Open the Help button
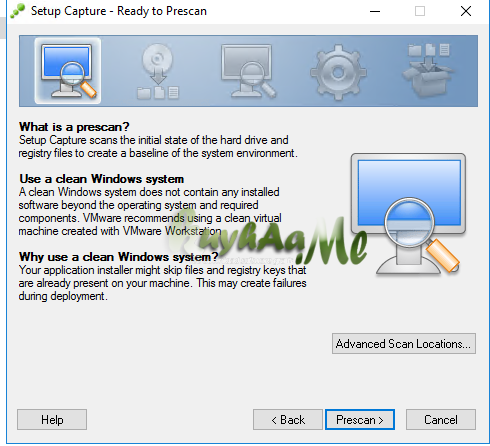This screenshot has width=490, height=446. pyautogui.click(x=52, y=420)
